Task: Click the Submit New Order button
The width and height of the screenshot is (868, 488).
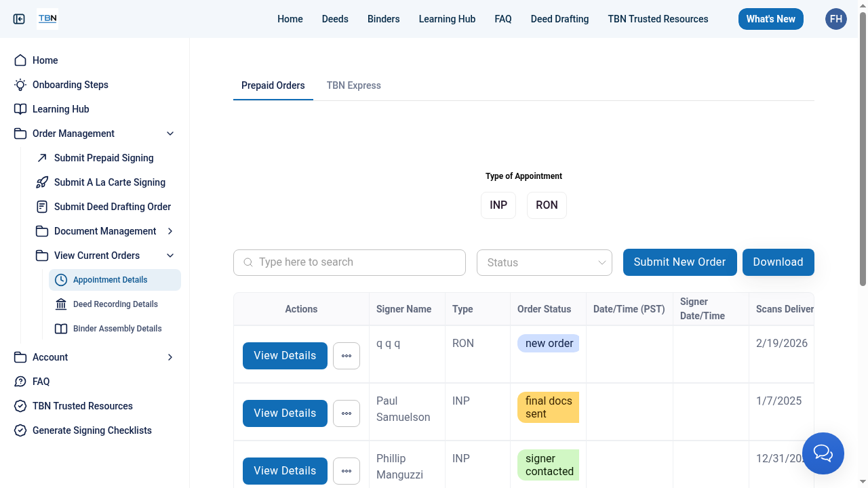Action: tap(679, 262)
